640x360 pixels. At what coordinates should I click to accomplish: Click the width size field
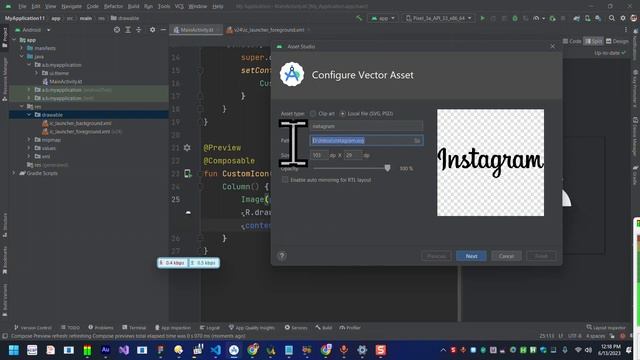click(x=319, y=155)
